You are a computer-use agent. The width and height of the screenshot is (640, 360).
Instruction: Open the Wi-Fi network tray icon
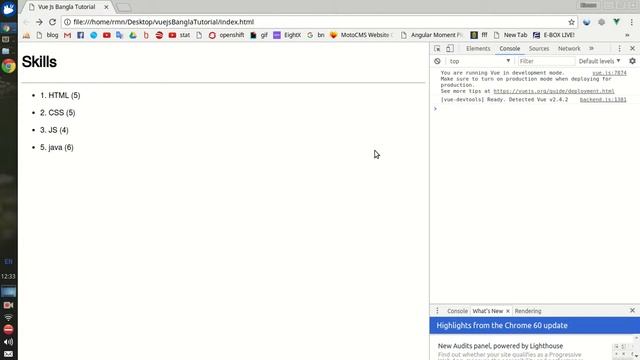pos(8,318)
